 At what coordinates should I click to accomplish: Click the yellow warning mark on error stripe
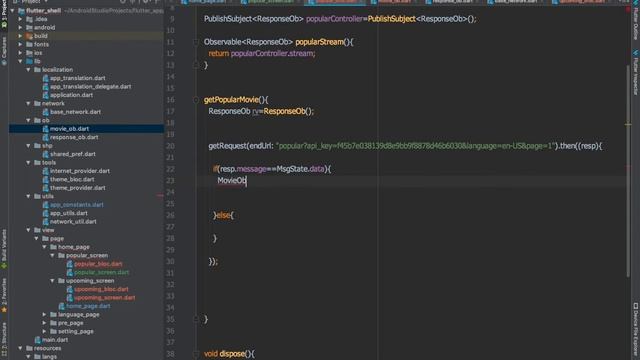click(628, 124)
